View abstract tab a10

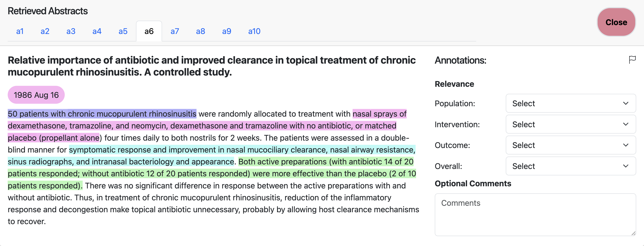click(254, 31)
